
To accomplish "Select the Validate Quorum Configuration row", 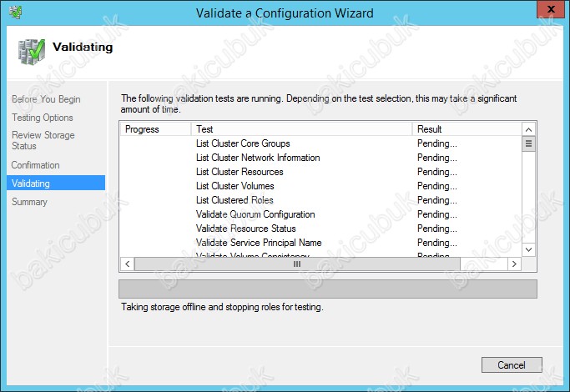I will pos(321,214).
